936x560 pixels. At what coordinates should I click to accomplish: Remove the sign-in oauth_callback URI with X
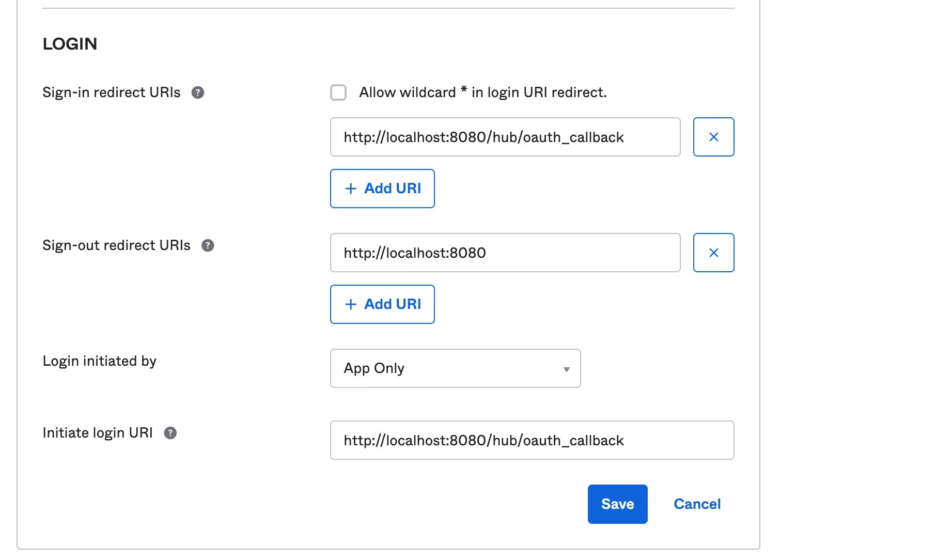(x=713, y=137)
